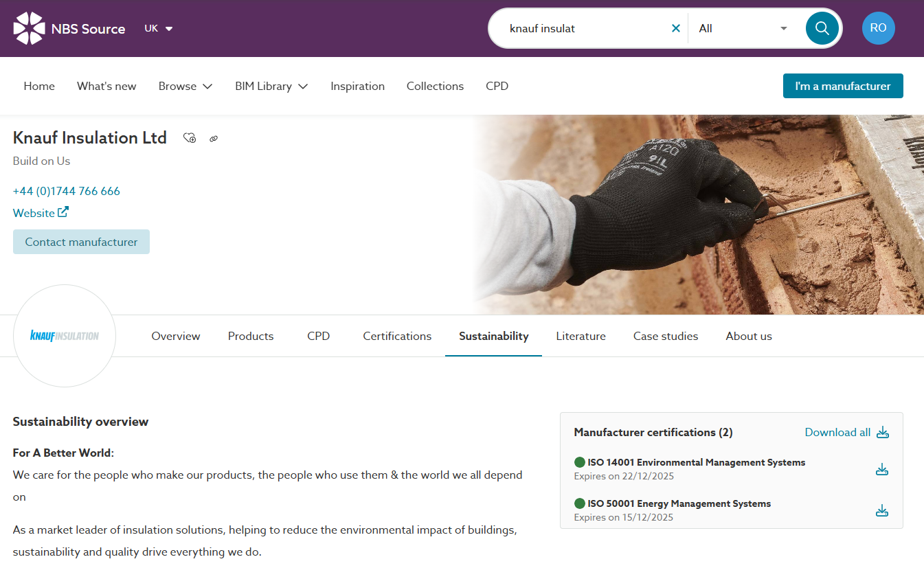
Task: Expand the BIM Library menu
Action: [x=271, y=86]
